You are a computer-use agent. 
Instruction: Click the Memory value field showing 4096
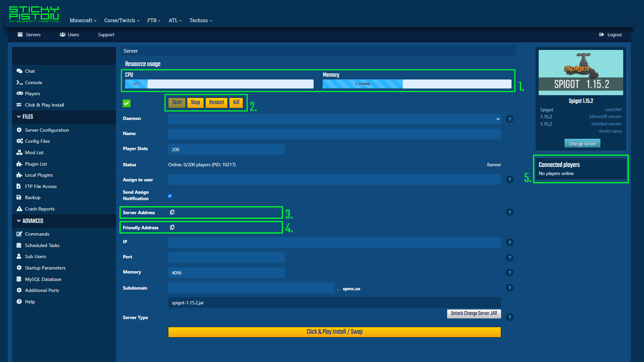226,273
